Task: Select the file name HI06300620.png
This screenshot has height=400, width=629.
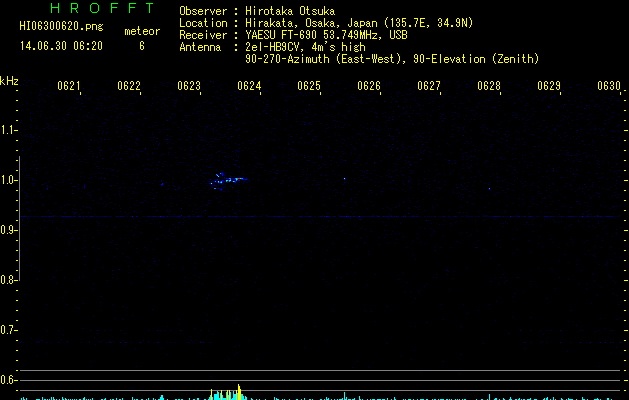Action: 61,27
